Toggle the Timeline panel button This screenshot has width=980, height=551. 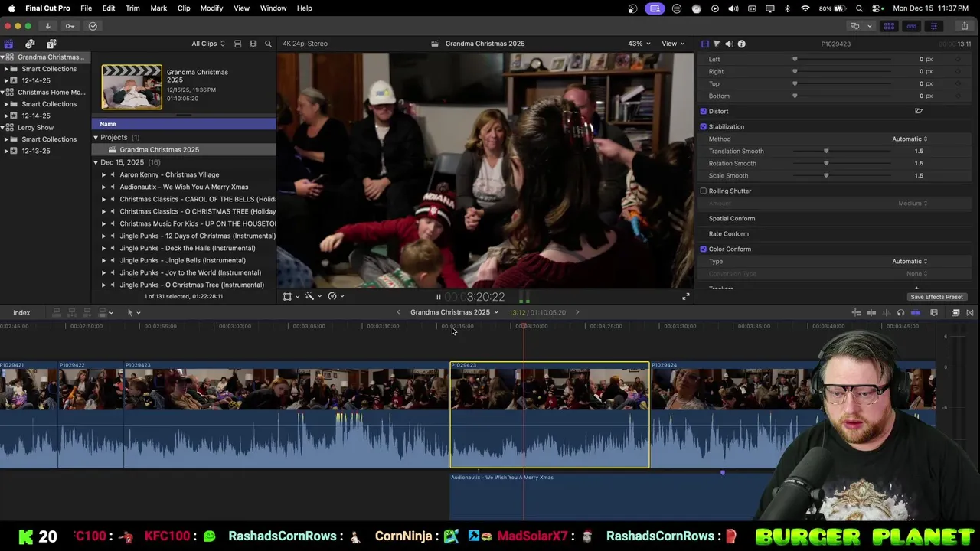911,26
